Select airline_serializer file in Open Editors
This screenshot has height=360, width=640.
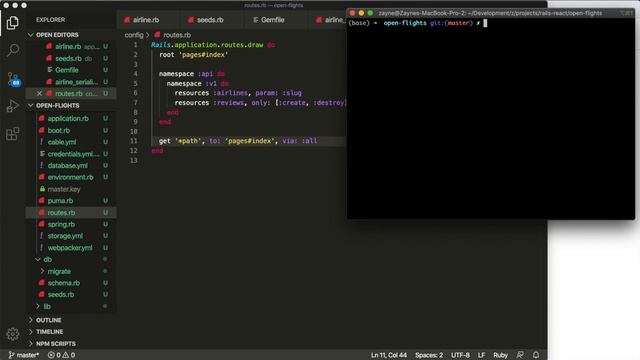coord(71,82)
